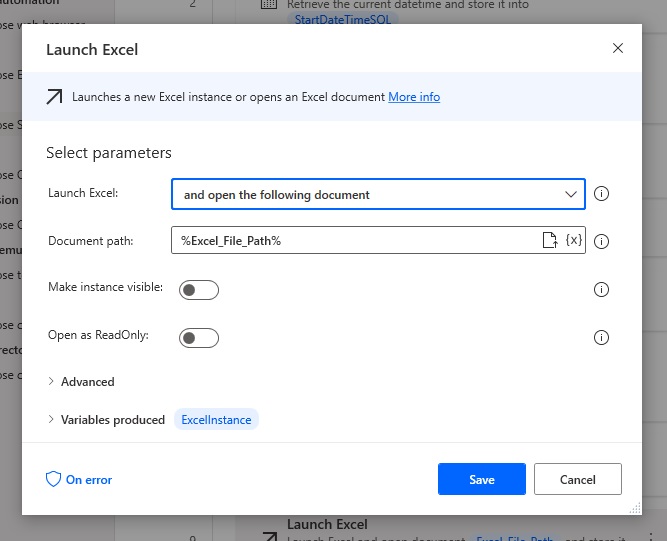The image size is (667, 541).
Task: Click inside the Document path text field
Action: pos(355,240)
